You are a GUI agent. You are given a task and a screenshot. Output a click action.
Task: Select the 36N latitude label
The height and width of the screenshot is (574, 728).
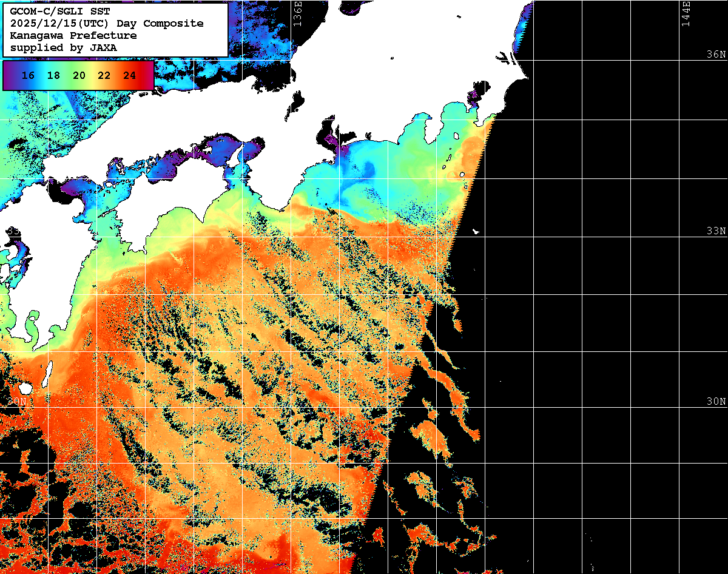(716, 54)
